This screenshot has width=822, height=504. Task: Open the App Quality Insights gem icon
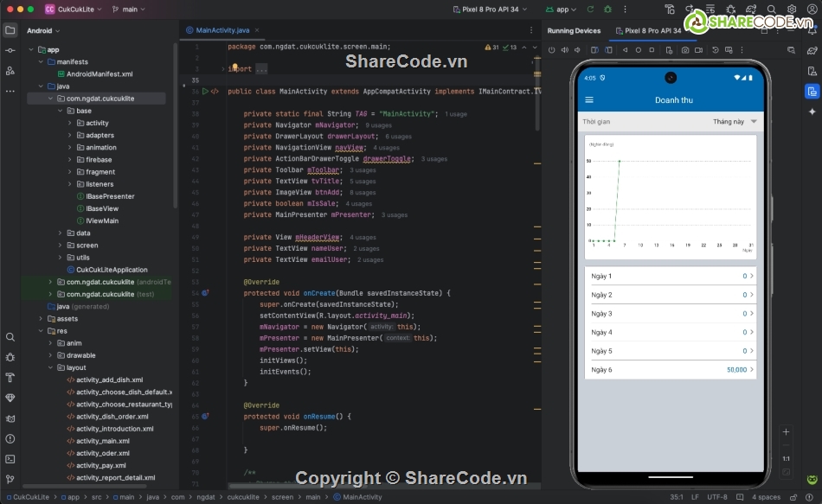tap(10, 399)
